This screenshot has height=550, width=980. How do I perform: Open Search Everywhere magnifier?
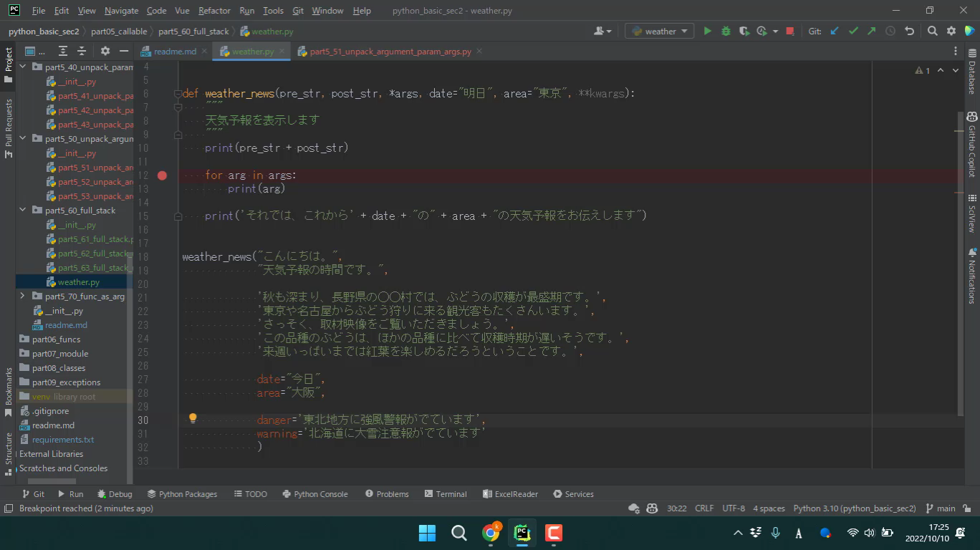(932, 31)
